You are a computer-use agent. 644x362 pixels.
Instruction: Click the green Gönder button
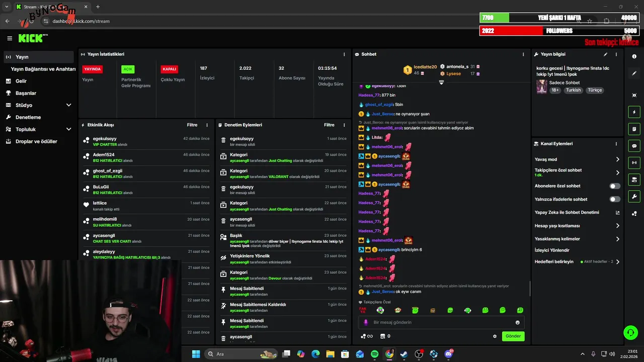[513, 336]
